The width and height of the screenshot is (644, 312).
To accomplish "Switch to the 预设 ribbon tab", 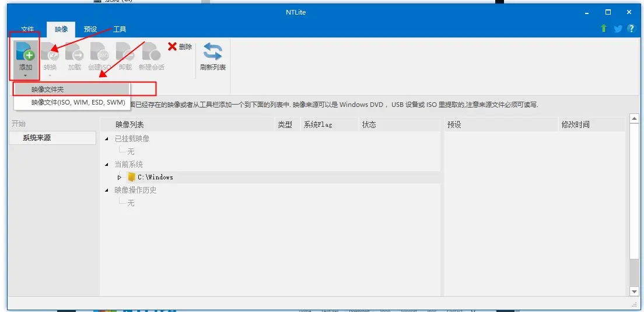I will (x=90, y=29).
